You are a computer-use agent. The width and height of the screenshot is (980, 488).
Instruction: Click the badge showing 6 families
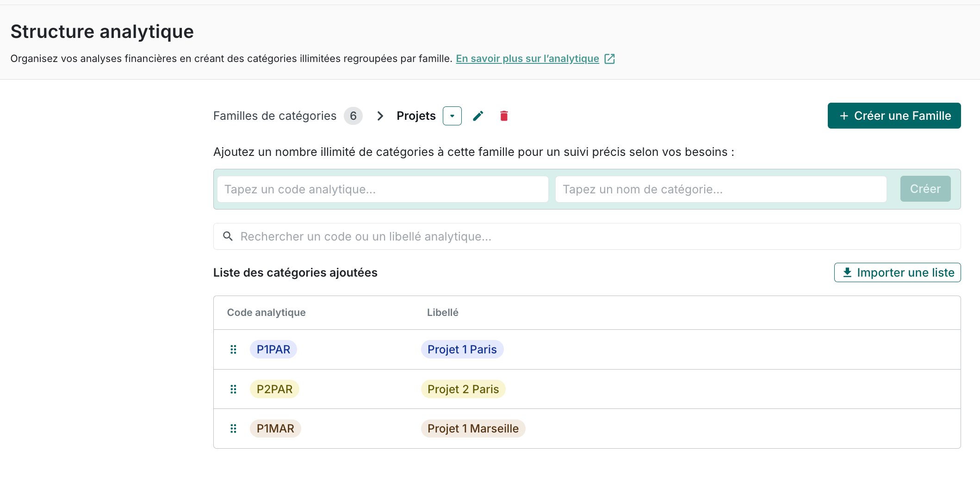tap(353, 116)
